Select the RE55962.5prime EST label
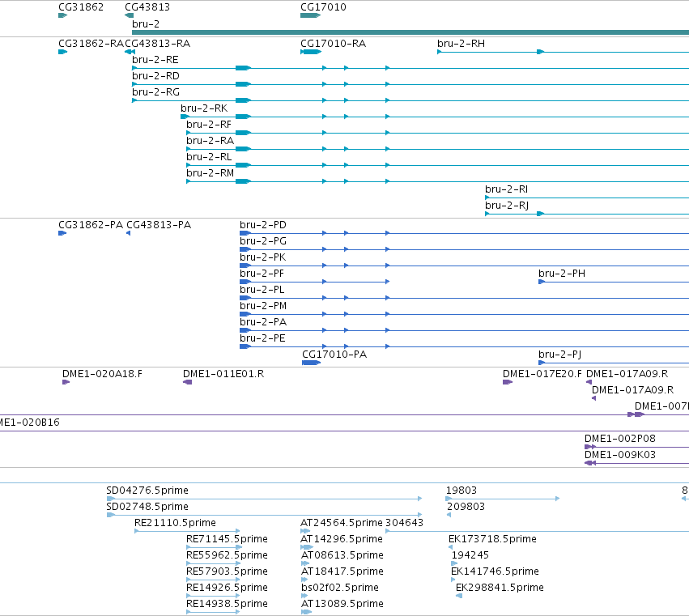Image resolution: width=689 pixels, height=616 pixels. pyautogui.click(x=227, y=555)
